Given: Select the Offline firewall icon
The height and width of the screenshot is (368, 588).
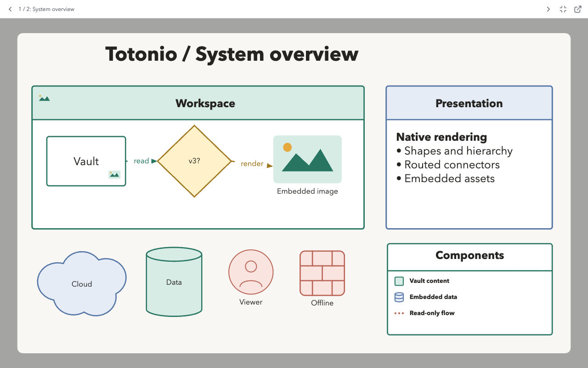Looking at the screenshot, I should [x=322, y=273].
